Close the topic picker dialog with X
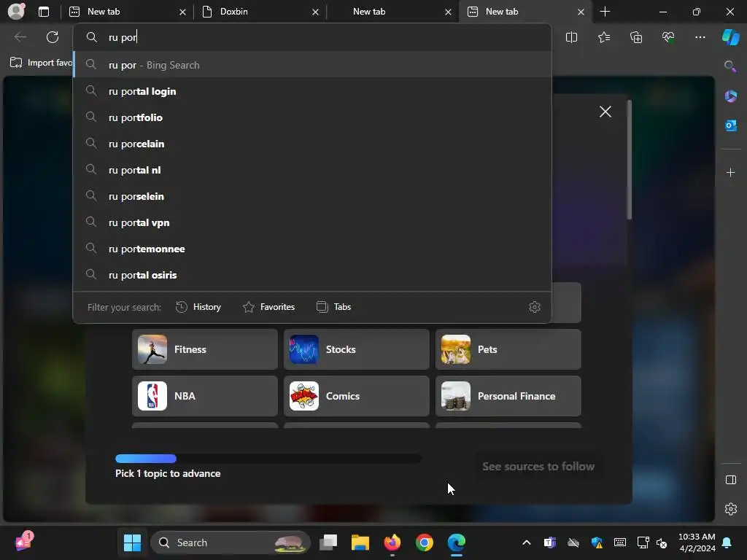The height and width of the screenshot is (560, 747). pyautogui.click(x=605, y=112)
